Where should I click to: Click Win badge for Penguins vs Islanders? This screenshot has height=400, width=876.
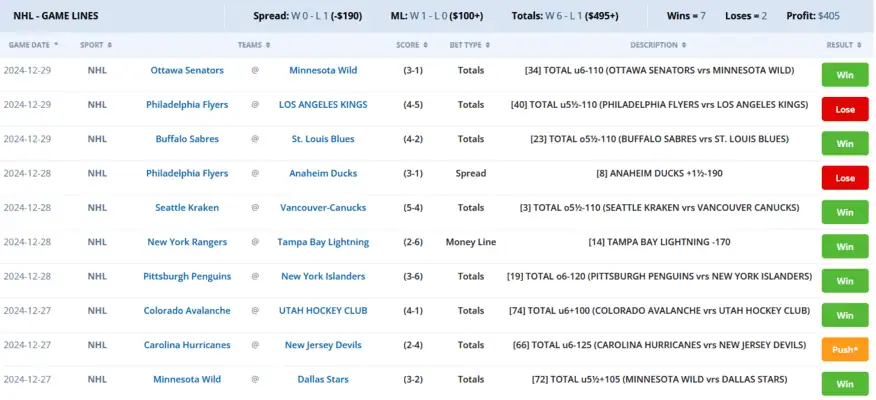click(x=845, y=281)
